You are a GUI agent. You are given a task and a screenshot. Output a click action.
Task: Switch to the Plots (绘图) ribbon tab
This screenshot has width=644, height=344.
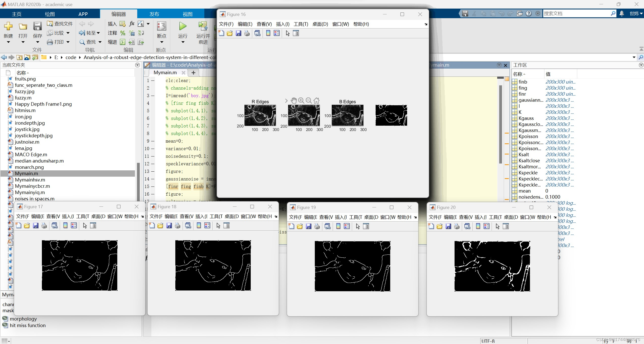[50, 14]
